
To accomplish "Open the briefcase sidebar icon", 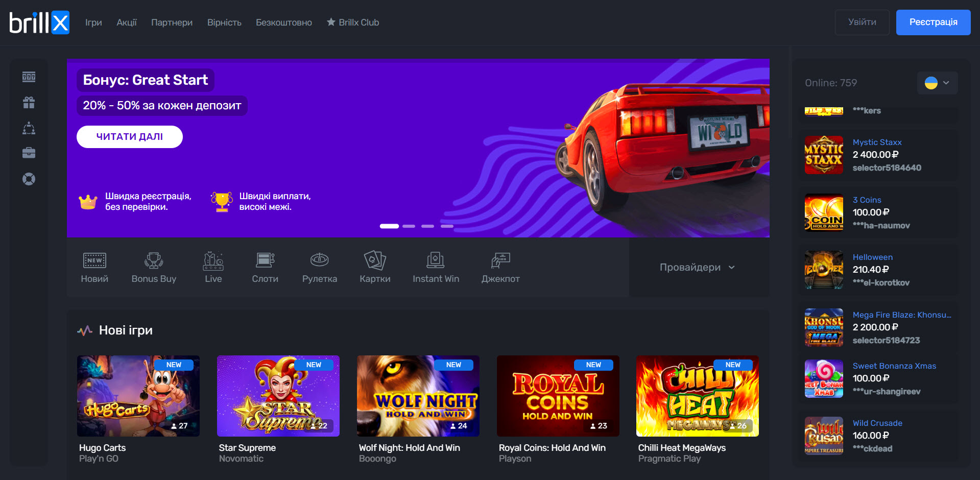I will pyautogui.click(x=29, y=153).
